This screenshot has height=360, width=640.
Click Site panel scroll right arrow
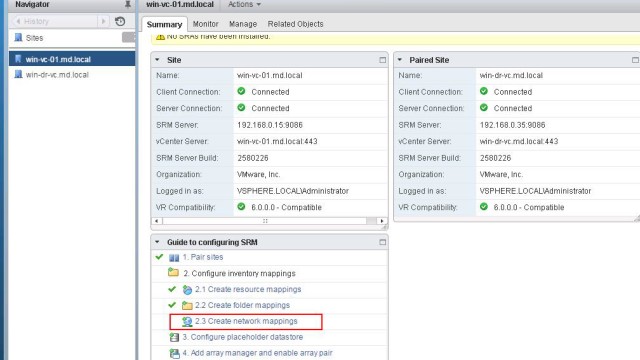coord(382,221)
